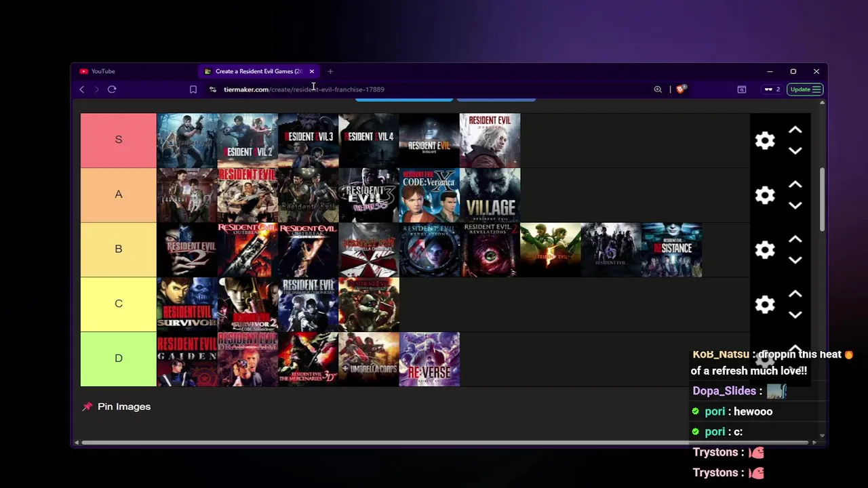The width and height of the screenshot is (868, 488).
Task: Click the vertical page scrollbar
Action: tap(822, 199)
